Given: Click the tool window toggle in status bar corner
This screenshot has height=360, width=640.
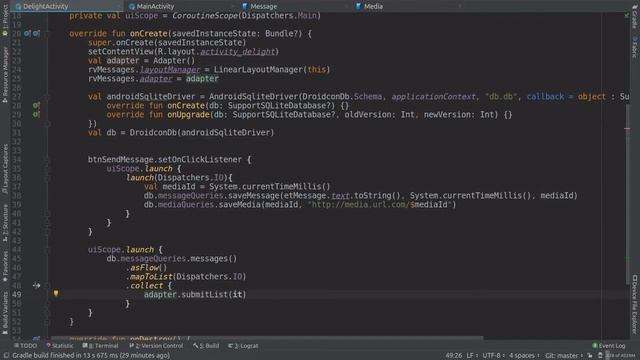Looking at the screenshot, I should [x=6, y=356].
